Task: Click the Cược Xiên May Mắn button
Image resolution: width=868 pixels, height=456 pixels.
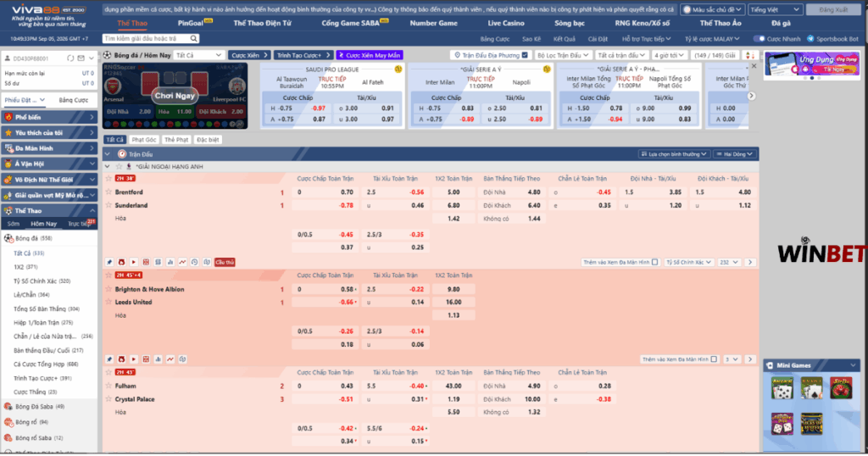Action: 370,55
